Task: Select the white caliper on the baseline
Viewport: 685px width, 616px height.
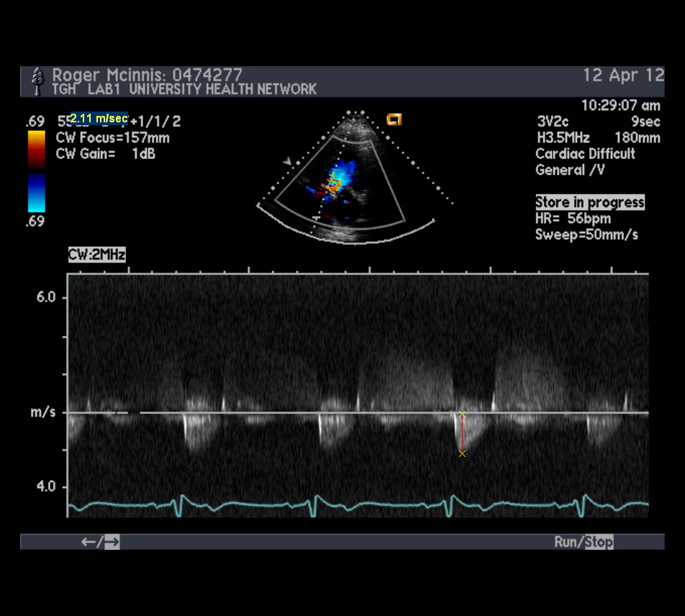Action: pyautogui.click(x=462, y=414)
